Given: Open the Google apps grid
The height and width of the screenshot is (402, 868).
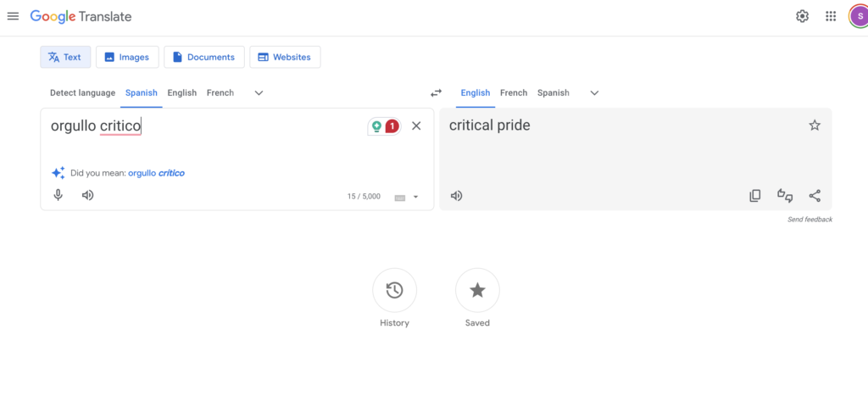Looking at the screenshot, I should (831, 16).
